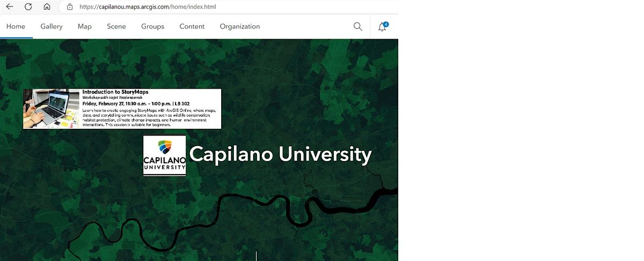Open the Organization tab
The width and height of the screenshot is (644, 261).
pos(240,26)
